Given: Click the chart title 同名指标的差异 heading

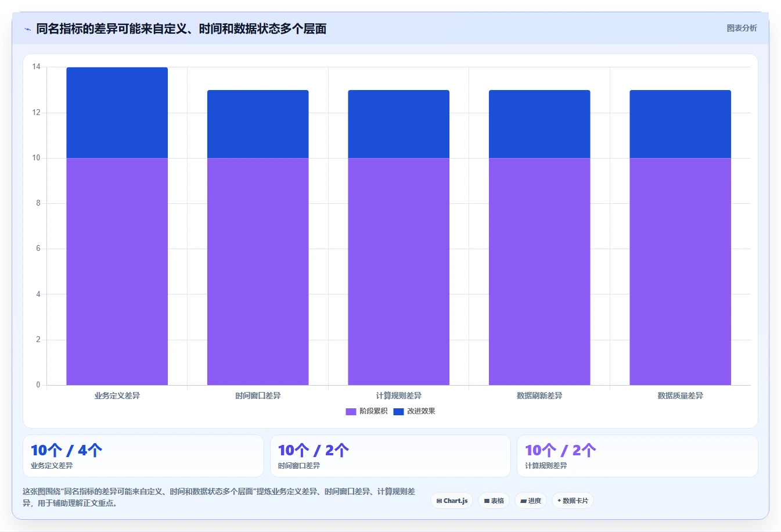Looking at the screenshot, I should (x=181, y=28).
